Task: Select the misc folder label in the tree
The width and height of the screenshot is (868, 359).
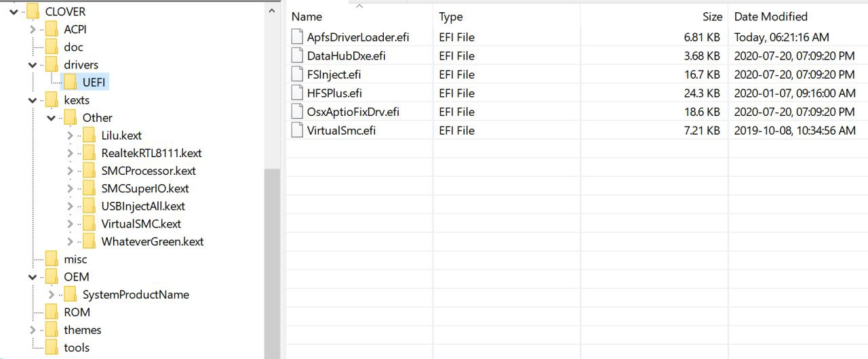Action: coord(75,259)
